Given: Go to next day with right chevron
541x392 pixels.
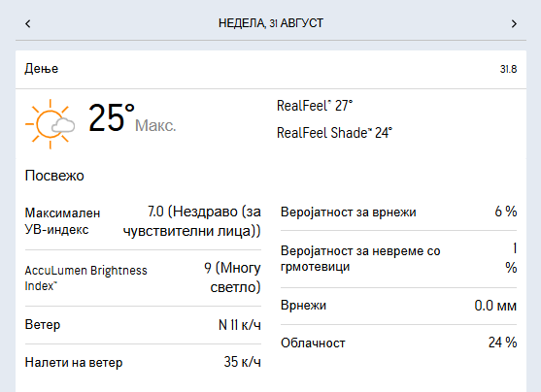Looking at the screenshot, I should (514, 23).
